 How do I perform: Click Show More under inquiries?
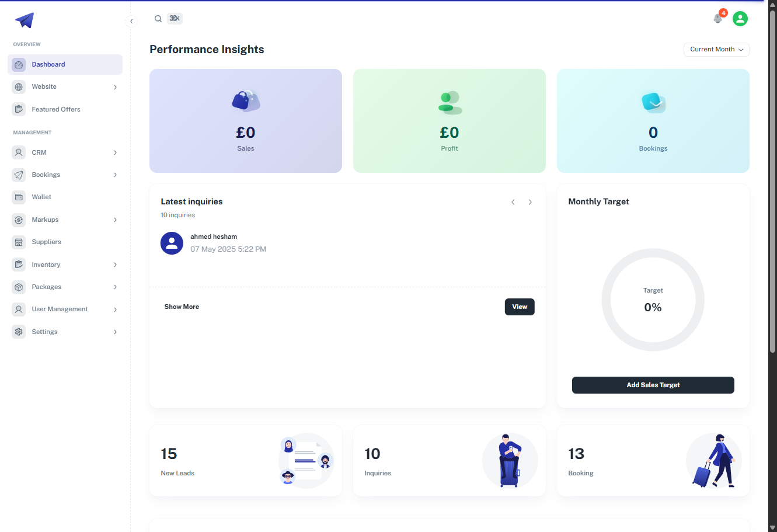tap(182, 307)
